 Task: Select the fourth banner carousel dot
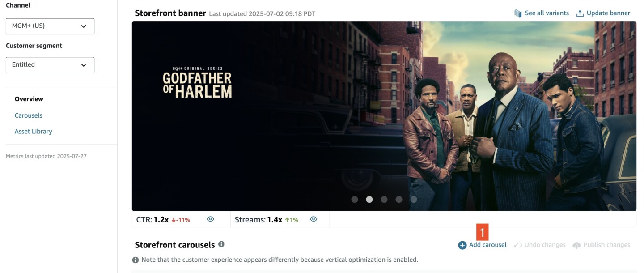[x=399, y=200]
